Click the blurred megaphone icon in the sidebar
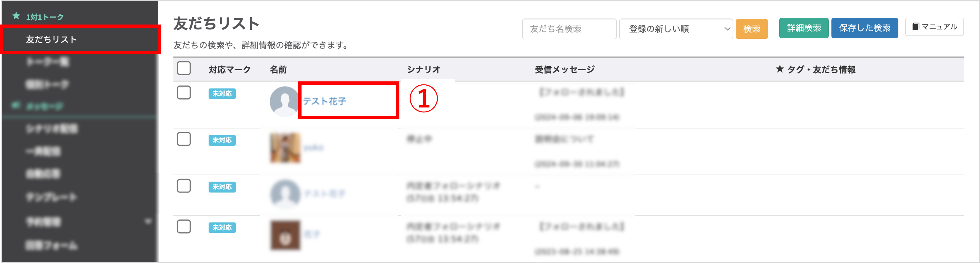Image resolution: width=980 pixels, height=263 pixels. [16, 105]
